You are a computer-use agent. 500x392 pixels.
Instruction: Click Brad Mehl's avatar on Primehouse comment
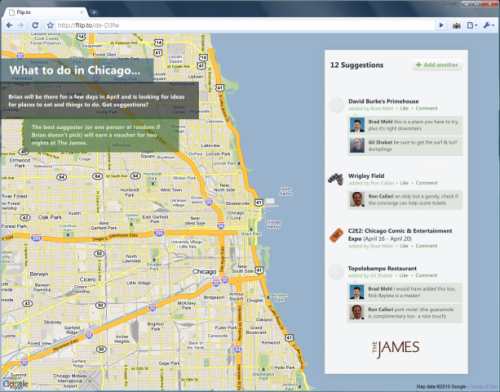point(357,125)
